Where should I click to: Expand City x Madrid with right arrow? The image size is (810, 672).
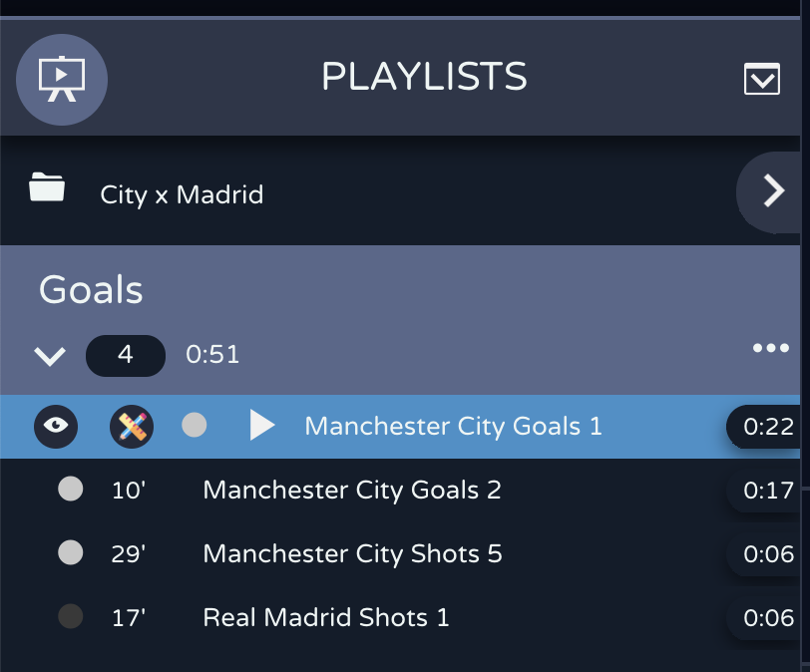click(770, 191)
